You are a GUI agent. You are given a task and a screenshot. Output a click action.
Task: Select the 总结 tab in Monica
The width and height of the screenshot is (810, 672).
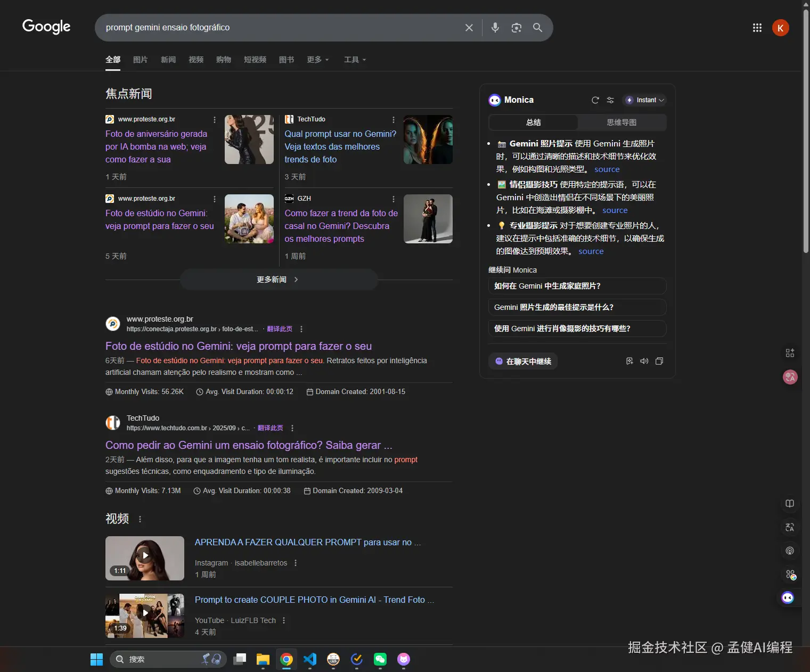534,122
